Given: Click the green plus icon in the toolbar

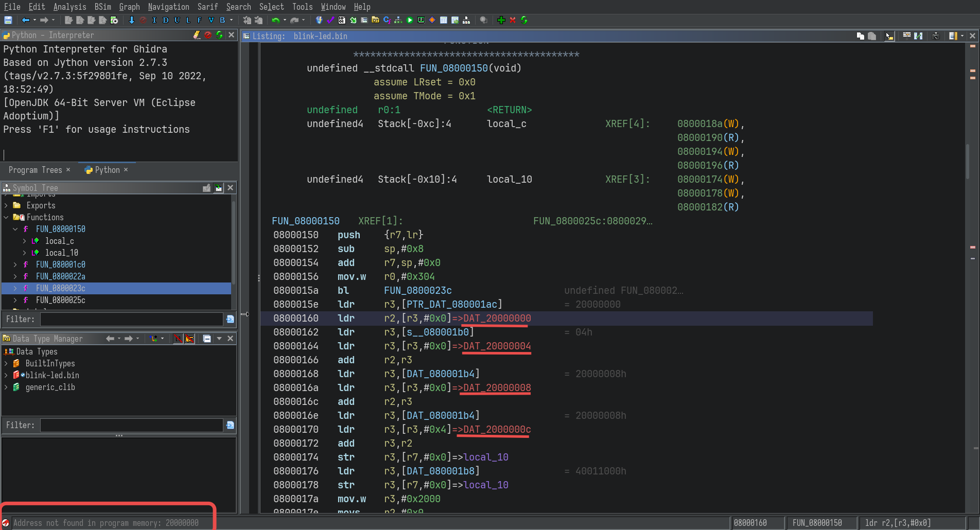Looking at the screenshot, I should [501, 20].
